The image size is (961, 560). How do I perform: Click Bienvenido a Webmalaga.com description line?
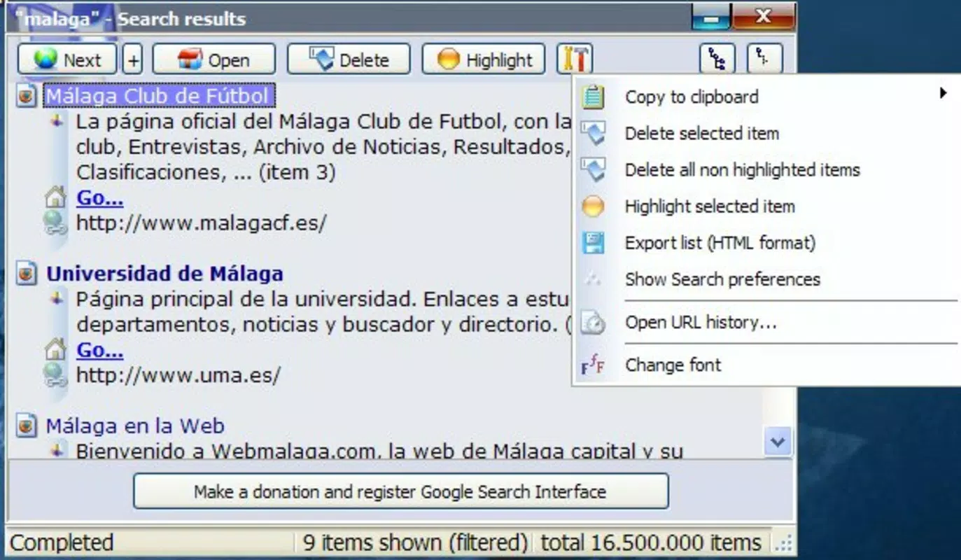379,449
